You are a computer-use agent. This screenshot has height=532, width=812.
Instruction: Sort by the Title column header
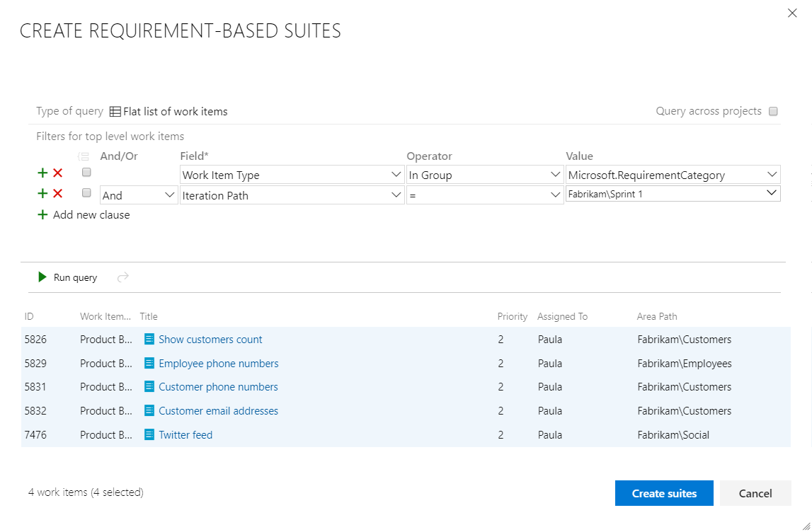point(149,317)
